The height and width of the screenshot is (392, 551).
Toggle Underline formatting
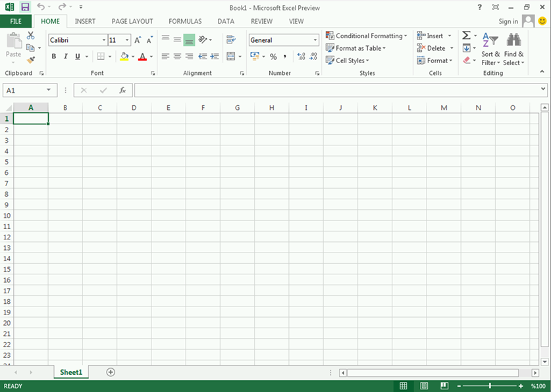click(x=78, y=56)
